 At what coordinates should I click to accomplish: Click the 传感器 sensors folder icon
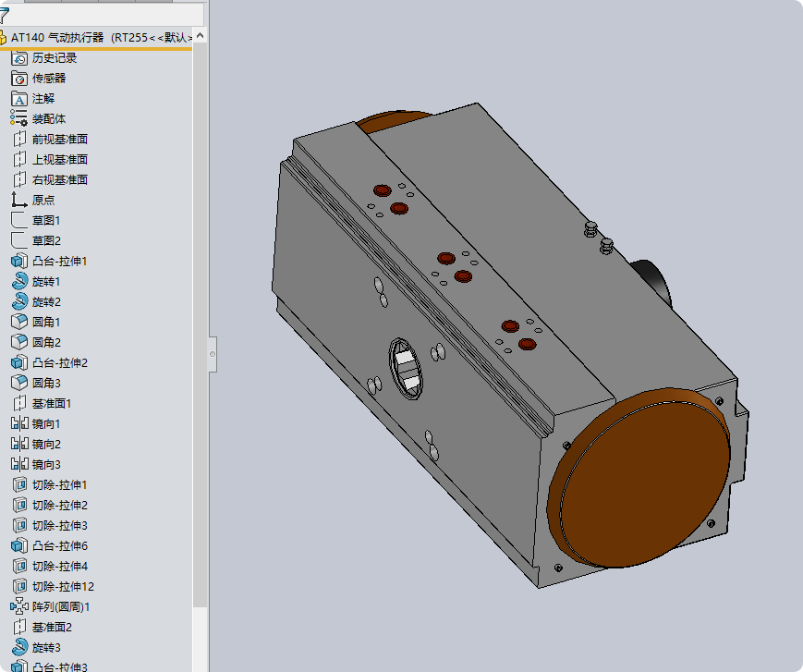pyautogui.click(x=19, y=79)
